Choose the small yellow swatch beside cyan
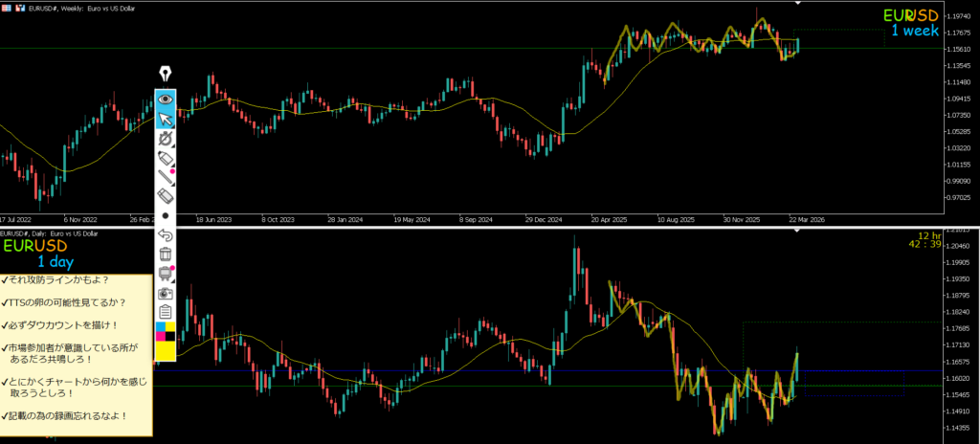 170,327
